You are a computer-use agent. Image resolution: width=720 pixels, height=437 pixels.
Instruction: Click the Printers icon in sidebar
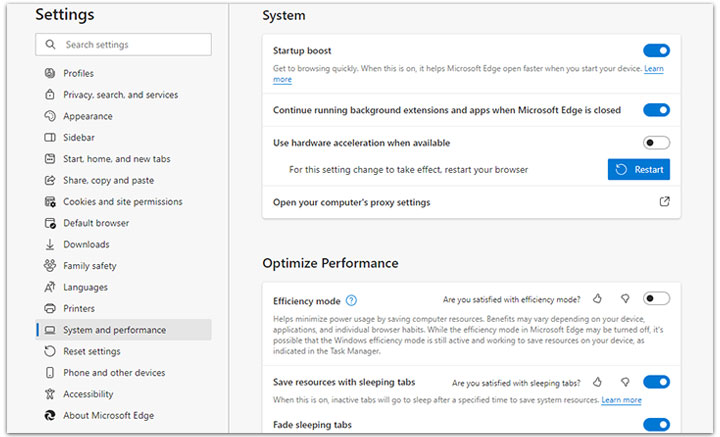50,308
